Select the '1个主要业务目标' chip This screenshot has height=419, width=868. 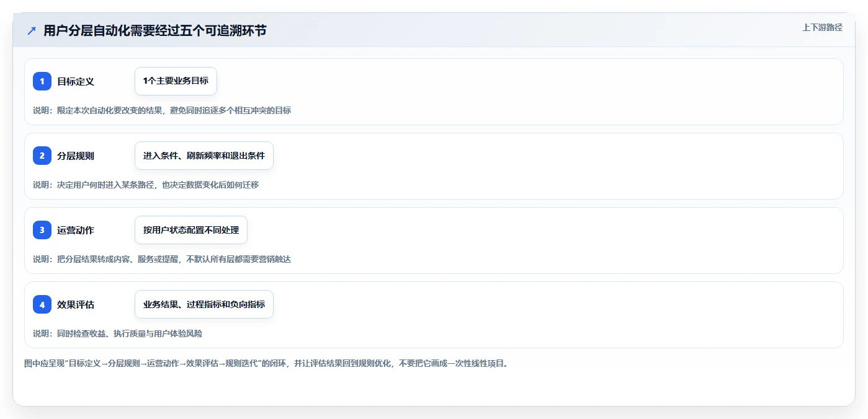tap(176, 81)
